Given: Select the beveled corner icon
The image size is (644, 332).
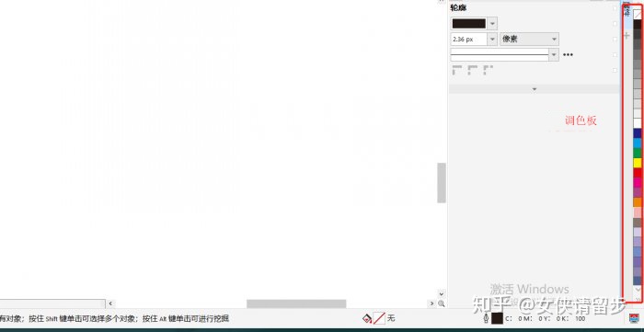Looking at the screenshot, I should click(x=488, y=70).
